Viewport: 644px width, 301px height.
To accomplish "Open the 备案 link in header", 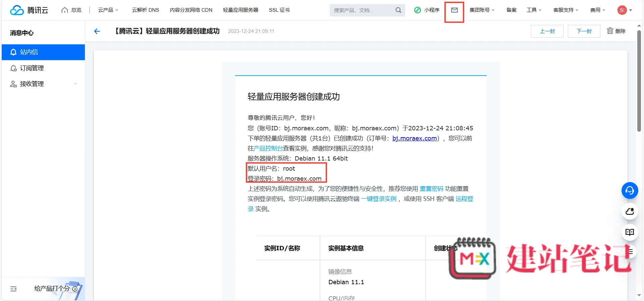I will pos(511,10).
